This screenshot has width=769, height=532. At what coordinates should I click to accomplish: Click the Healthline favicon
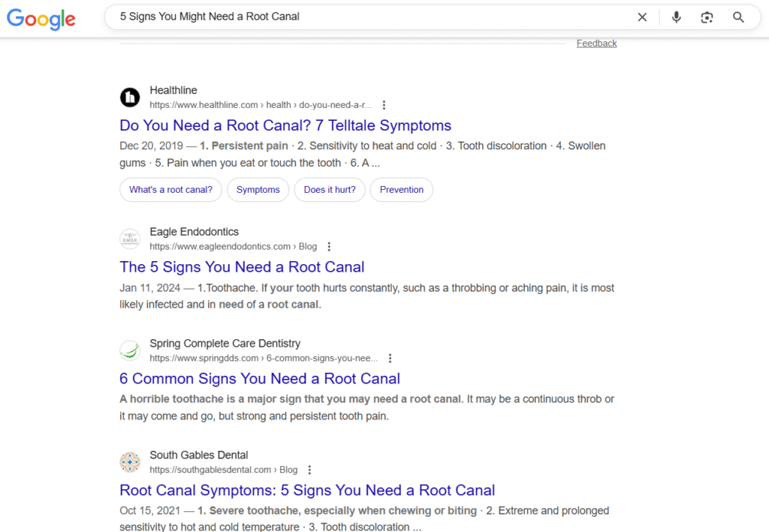130,97
